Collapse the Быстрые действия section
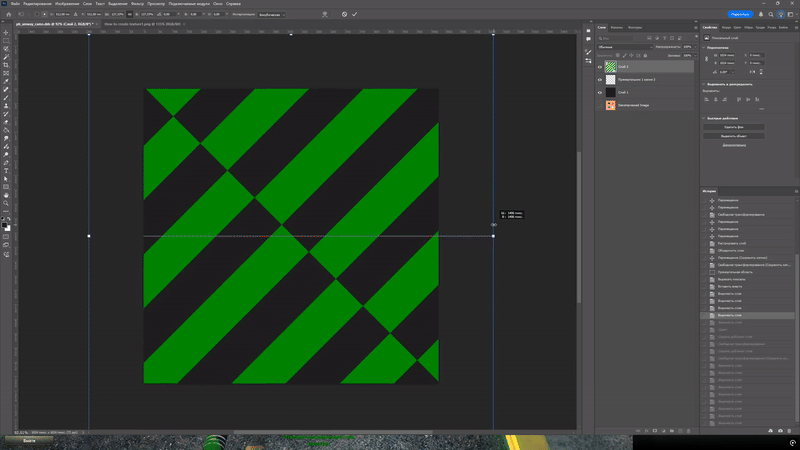The image size is (800, 450). [704, 116]
